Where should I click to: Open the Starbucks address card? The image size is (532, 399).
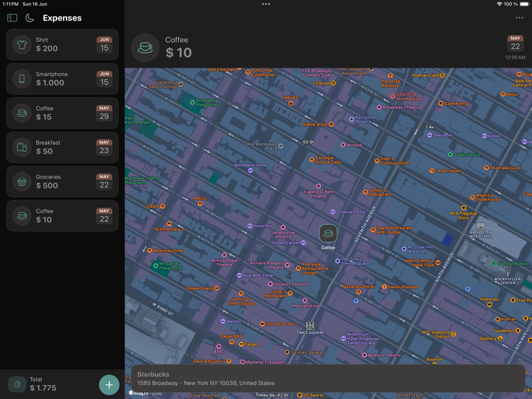pos(328,378)
